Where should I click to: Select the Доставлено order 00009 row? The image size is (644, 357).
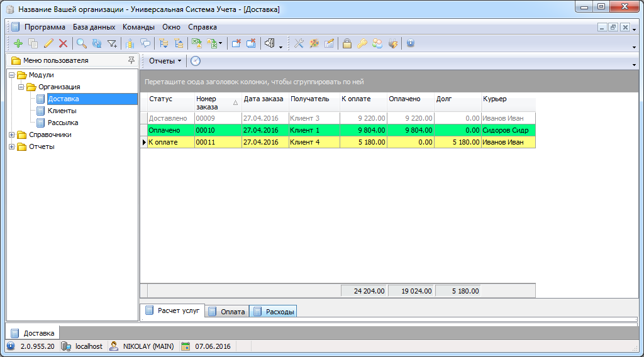[338, 118]
